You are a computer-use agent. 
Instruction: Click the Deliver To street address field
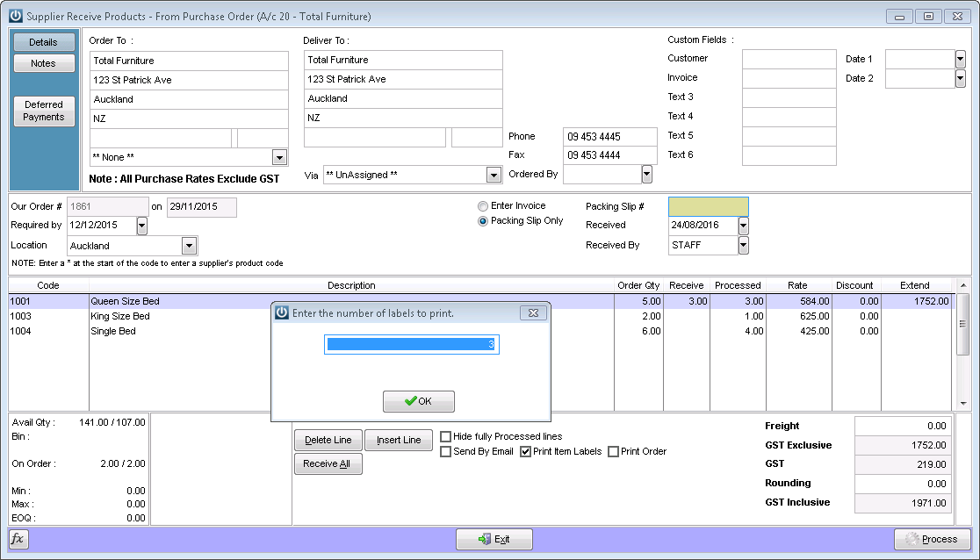[403, 79]
